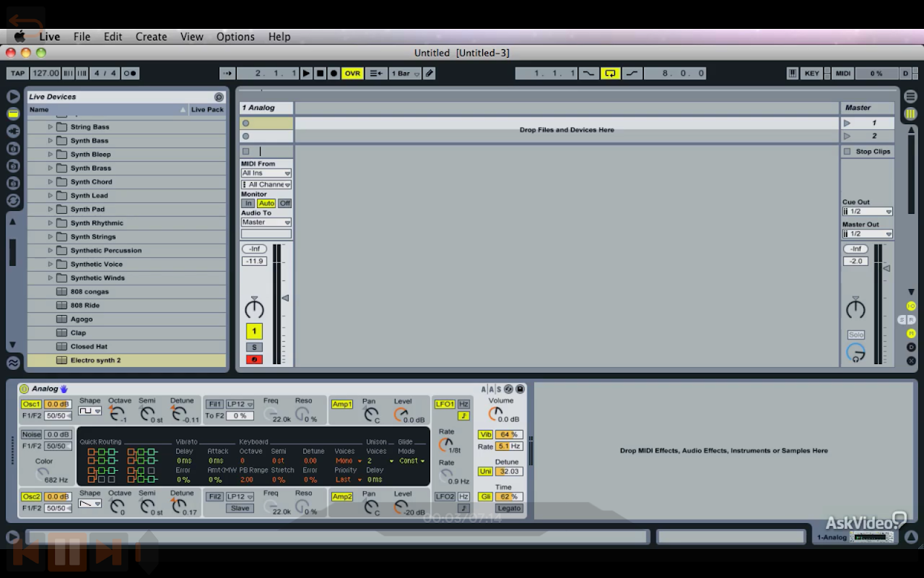This screenshot has width=924, height=578.
Task: Open the Options menu
Action: (x=235, y=37)
